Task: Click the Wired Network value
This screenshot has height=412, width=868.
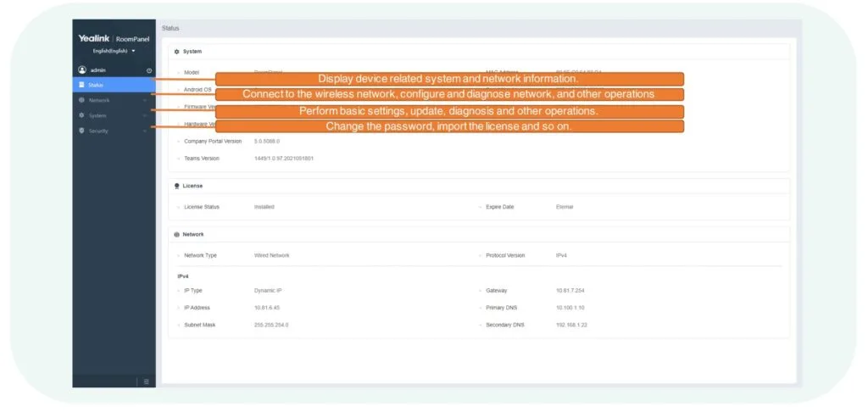Action: [x=272, y=256]
